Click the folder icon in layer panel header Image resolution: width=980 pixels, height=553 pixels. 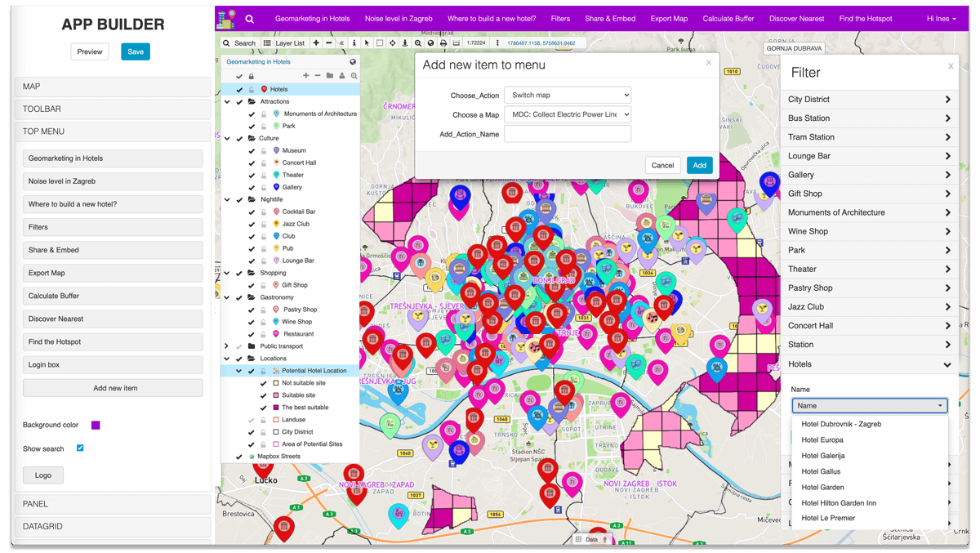pyautogui.click(x=330, y=76)
